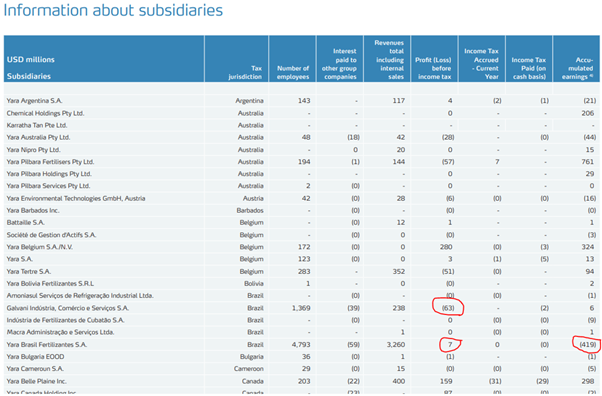Click the 'Income Tax Accrued - Current Year' header
The height and width of the screenshot is (396, 602).
pyautogui.click(x=481, y=64)
